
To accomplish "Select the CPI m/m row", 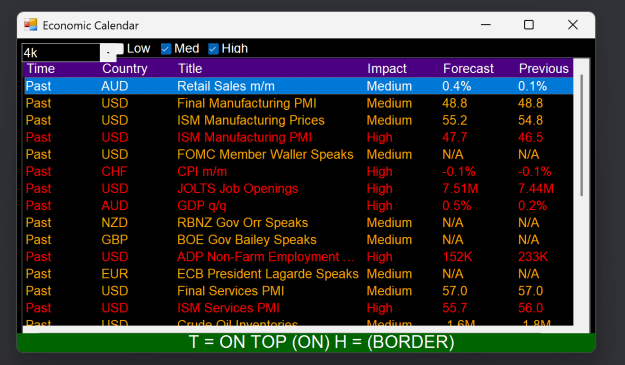I will (x=299, y=172).
